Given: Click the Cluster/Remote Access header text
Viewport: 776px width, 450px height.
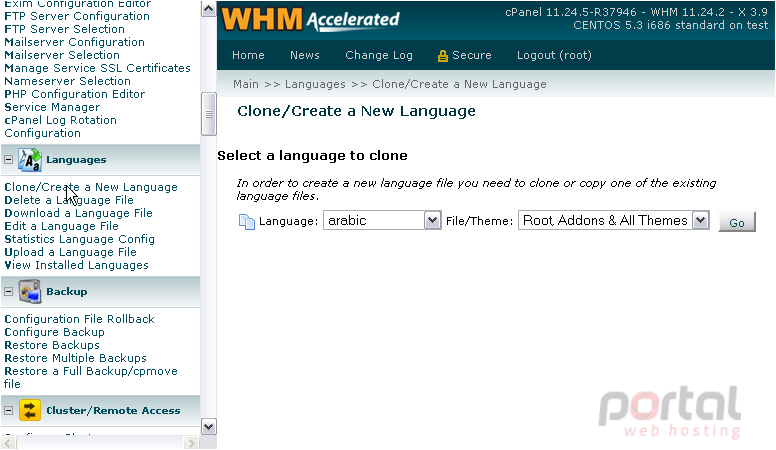Looking at the screenshot, I should pyautogui.click(x=113, y=410).
